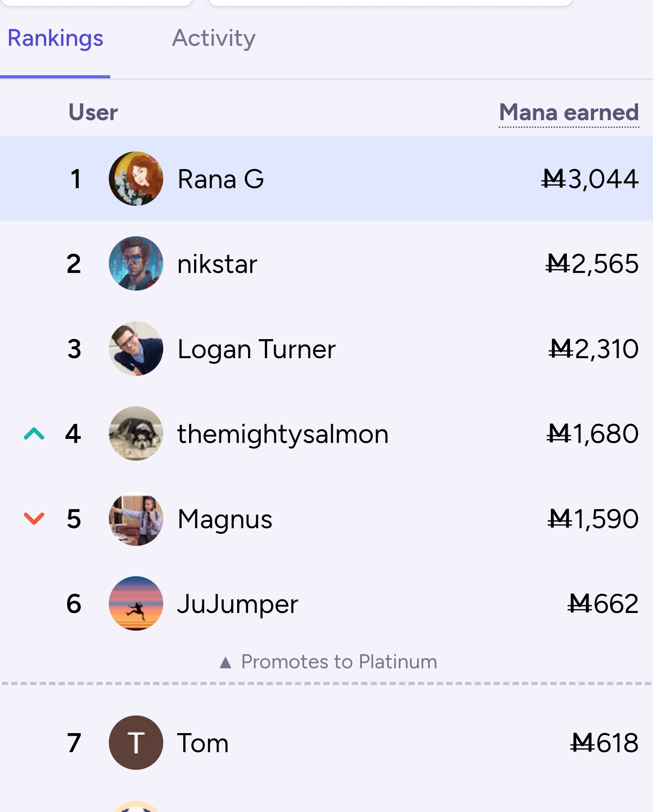Open Tom's profile name link

203,743
